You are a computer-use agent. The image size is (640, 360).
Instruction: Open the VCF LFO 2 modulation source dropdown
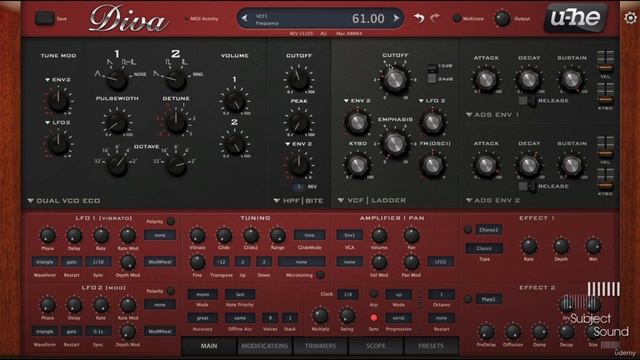432,101
